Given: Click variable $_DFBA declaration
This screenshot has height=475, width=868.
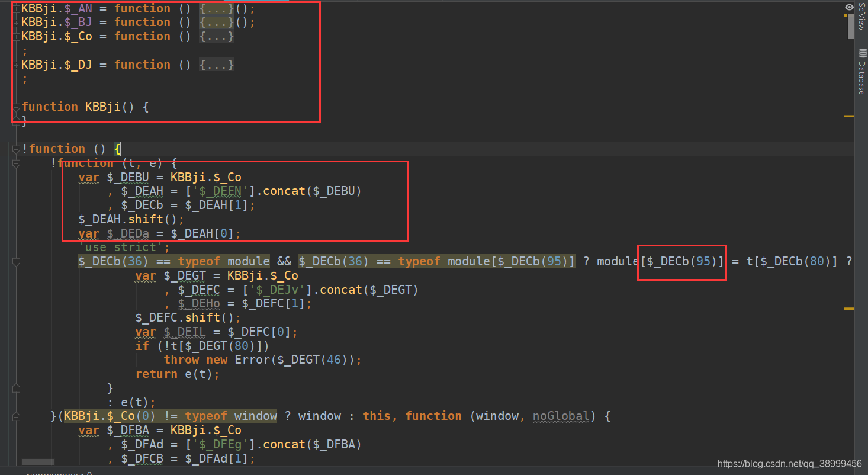Looking at the screenshot, I should tap(127, 431).
